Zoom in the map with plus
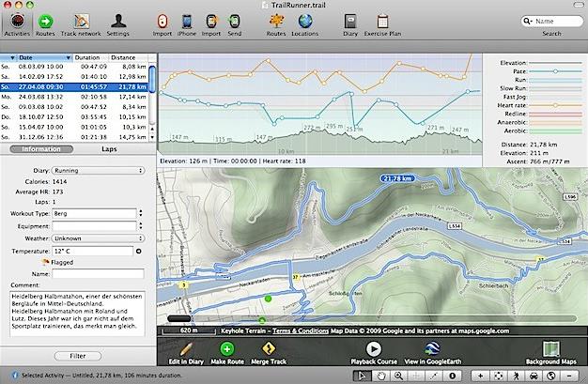588x384 pixels. (480, 376)
